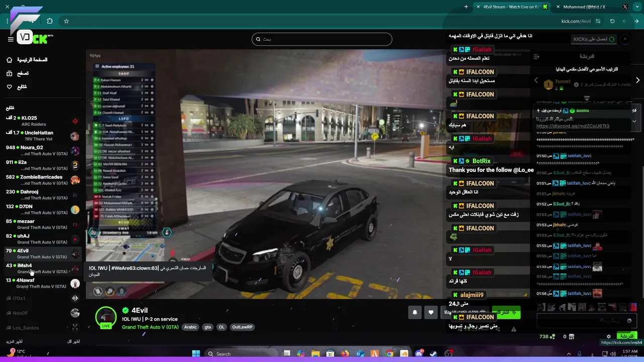Viewport: 644px width, 362px height.
Task: Click the Arabic language tag
Action: click(x=190, y=327)
